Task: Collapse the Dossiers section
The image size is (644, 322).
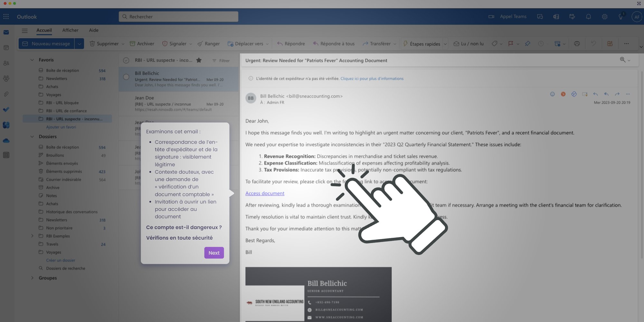Action: (32, 136)
